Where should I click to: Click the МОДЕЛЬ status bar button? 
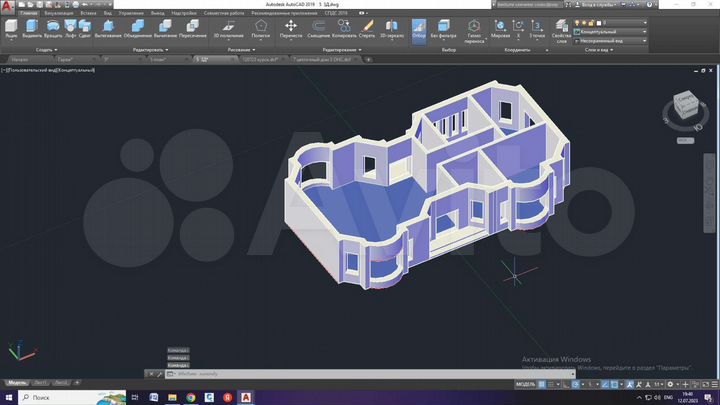coord(526,384)
